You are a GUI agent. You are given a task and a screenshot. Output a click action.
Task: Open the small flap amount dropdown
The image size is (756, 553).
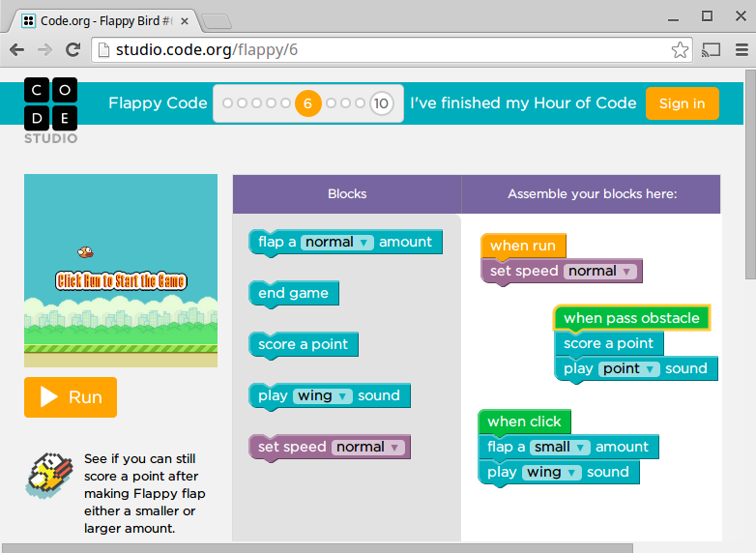pyautogui.click(x=560, y=447)
